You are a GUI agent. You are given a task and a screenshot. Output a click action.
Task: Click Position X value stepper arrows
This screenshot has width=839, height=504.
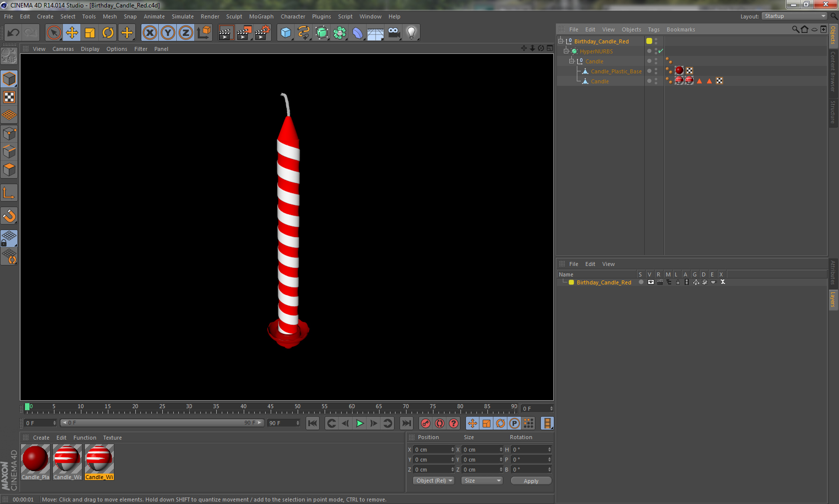click(x=452, y=450)
